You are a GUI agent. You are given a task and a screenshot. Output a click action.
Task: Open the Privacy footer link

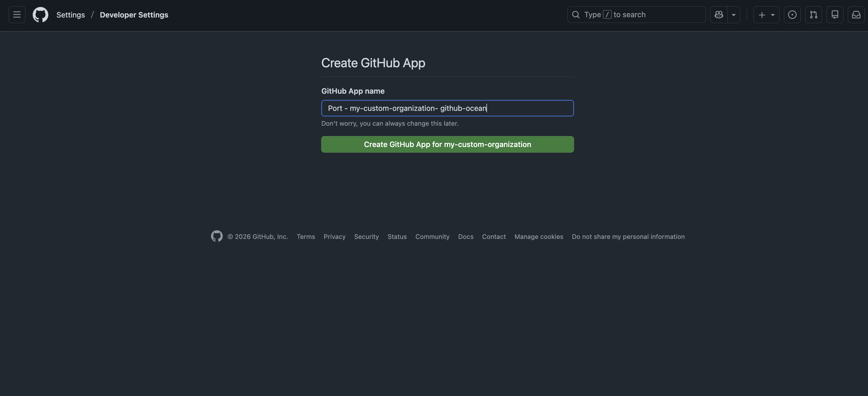pyautogui.click(x=334, y=237)
